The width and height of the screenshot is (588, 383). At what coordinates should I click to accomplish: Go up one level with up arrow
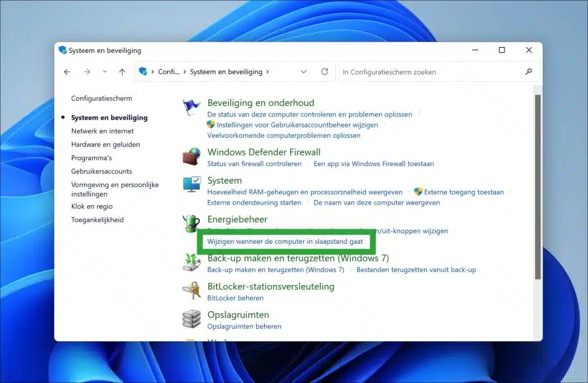(122, 72)
